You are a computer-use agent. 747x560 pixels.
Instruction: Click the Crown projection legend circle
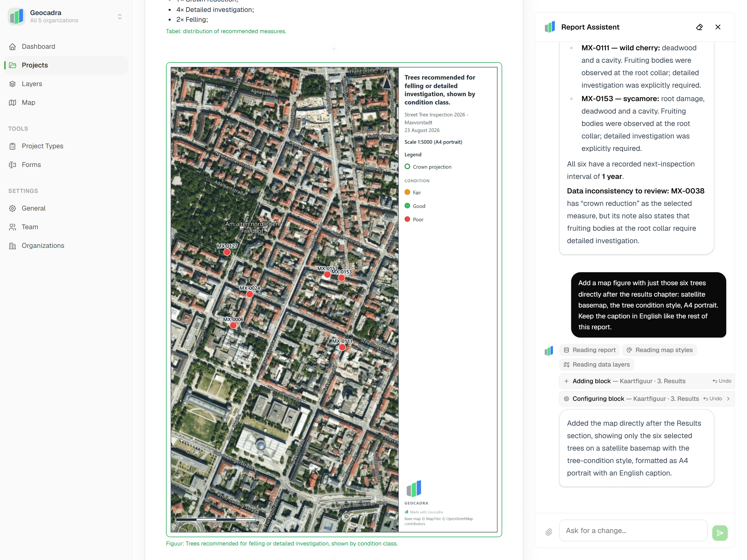(x=407, y=166)
